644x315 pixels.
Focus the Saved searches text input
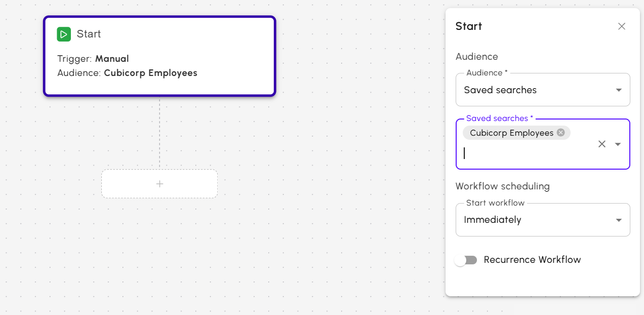(x=527, y=153)
